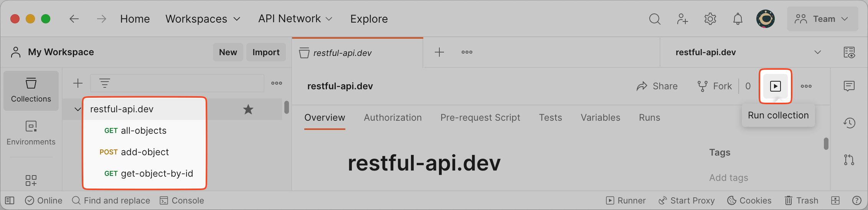868x210 pixels.
Task: Create a new collection with plus icon
Action: click(78, 83)
